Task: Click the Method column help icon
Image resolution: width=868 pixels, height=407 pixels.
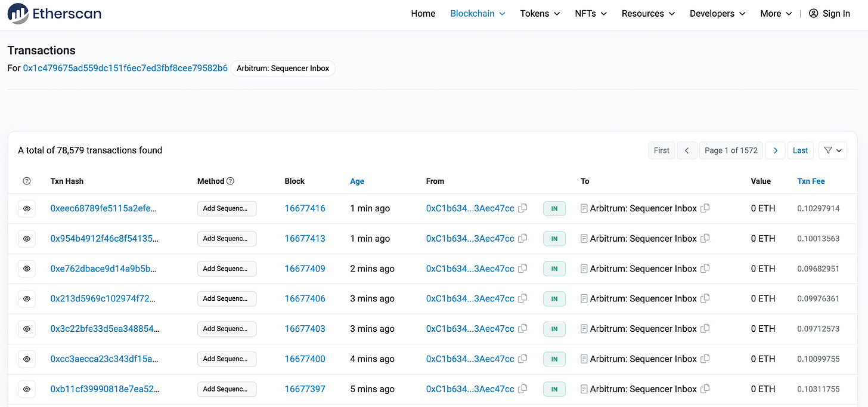Action: 231,181
